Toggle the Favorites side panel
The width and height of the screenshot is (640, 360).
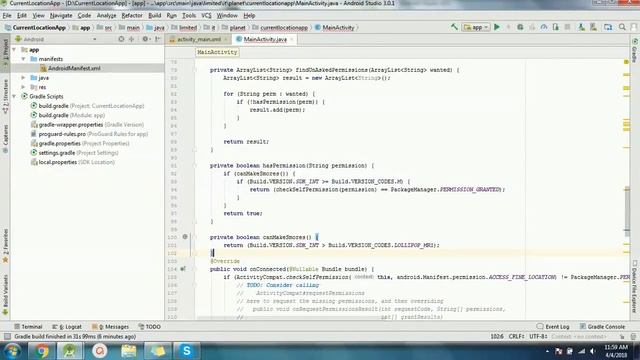5,246
